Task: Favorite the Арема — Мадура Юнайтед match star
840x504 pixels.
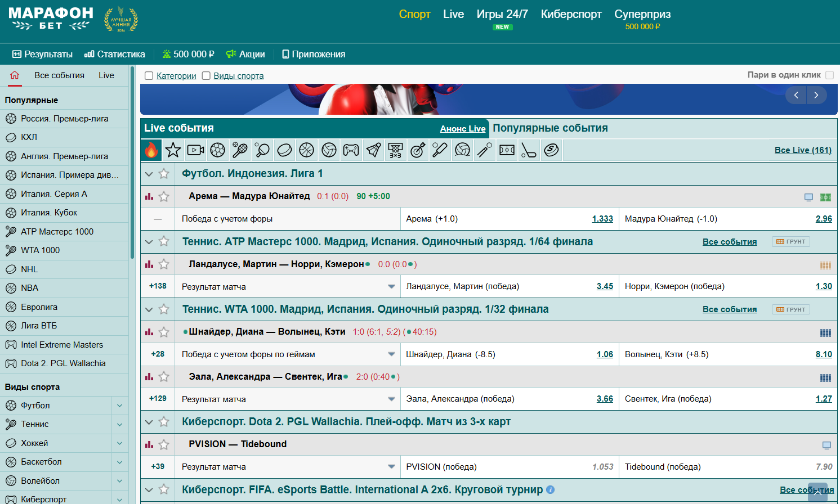Action: coord(164,196)
